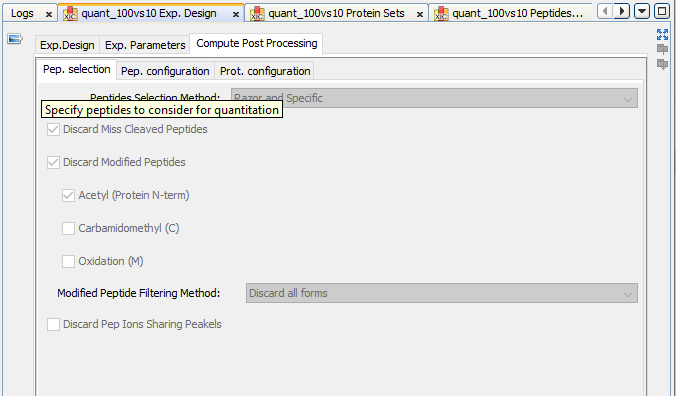This screenshot has height=396, width=676.
Task: Open the quant_100vs10 Protein Sets tab
Action: point(336,13)
